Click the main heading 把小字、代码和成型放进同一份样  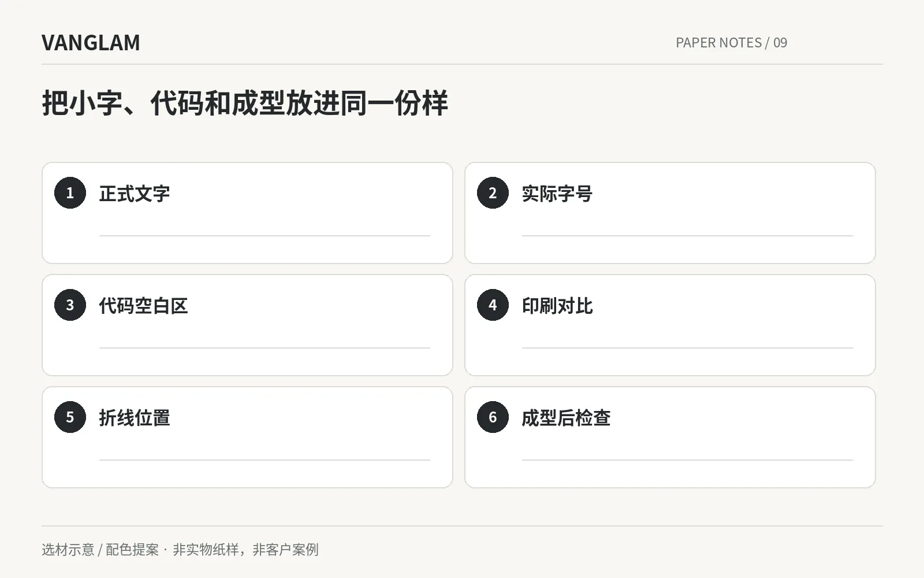click(x=245, y=103)
